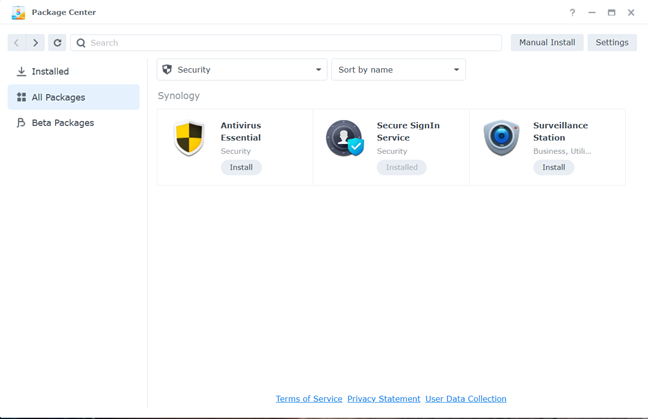Go back with the left arrow button
Screen dimensions: 648x419
coord(17,43)
